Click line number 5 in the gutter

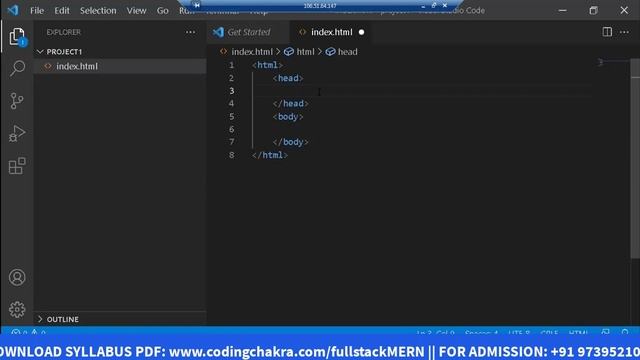click(231, 117)
